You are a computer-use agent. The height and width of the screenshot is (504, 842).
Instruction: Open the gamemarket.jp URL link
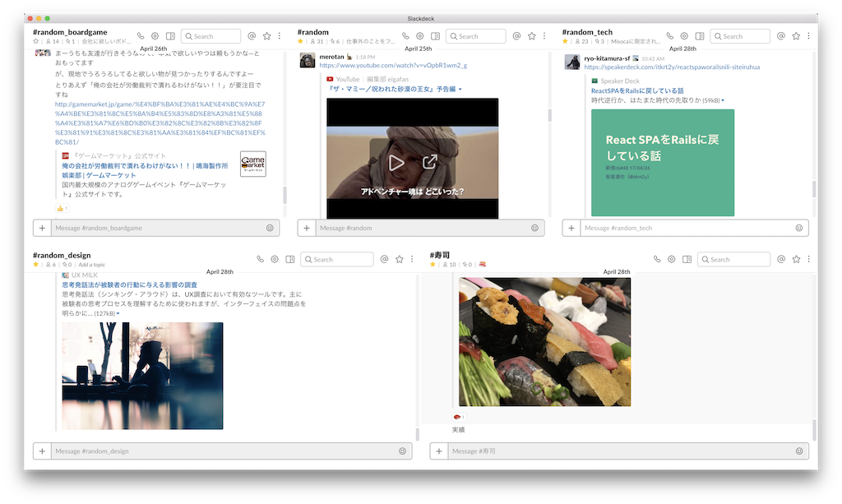click(160, 123)
